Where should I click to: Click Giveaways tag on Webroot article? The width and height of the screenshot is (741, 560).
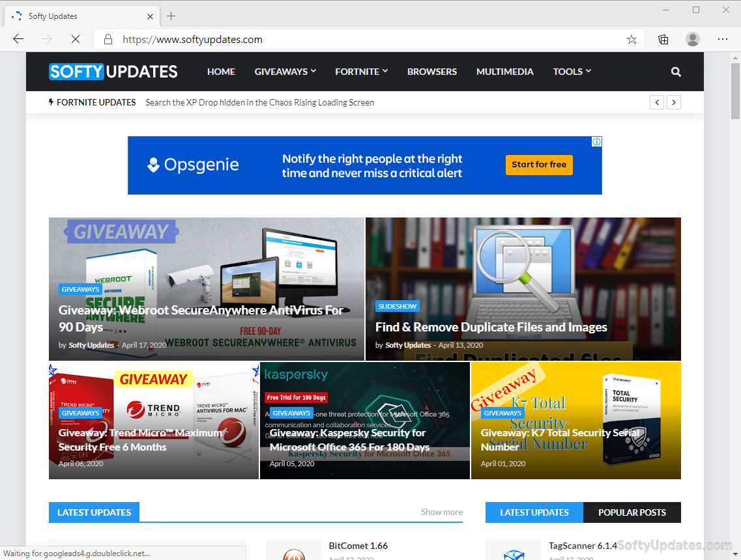pyautogui.click(x=80, y=289)
